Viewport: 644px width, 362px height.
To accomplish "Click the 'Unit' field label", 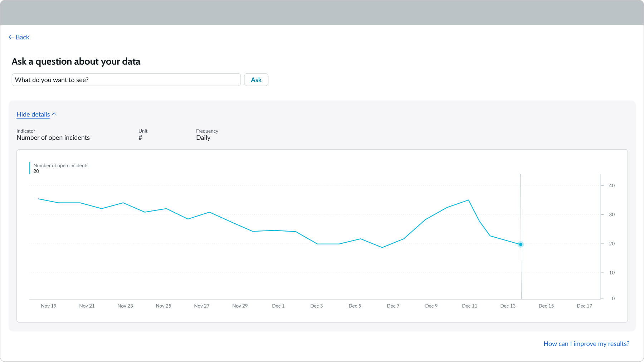I will [143, 131].
